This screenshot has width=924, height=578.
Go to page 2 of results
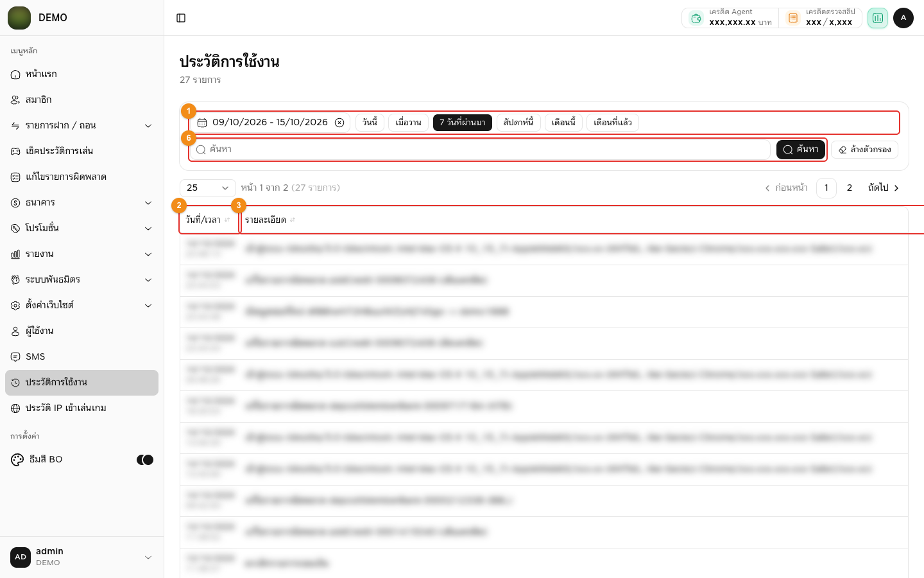coord(850,188)
